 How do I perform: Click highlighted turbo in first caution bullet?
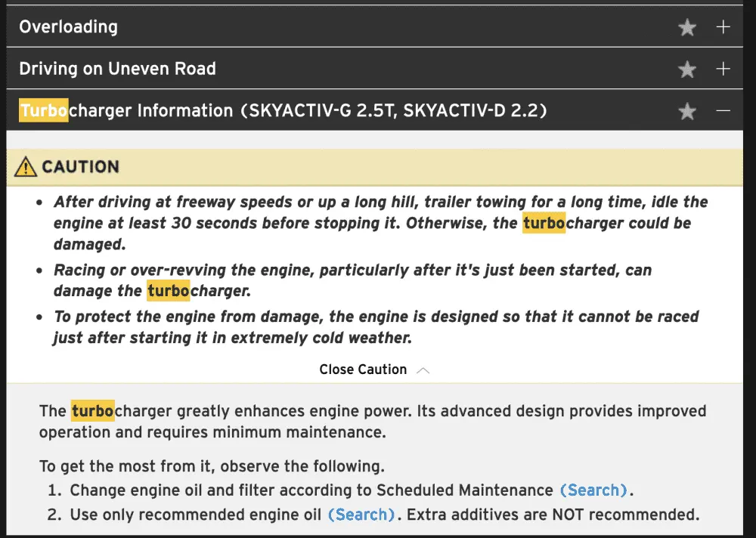(x=544, y=223)
